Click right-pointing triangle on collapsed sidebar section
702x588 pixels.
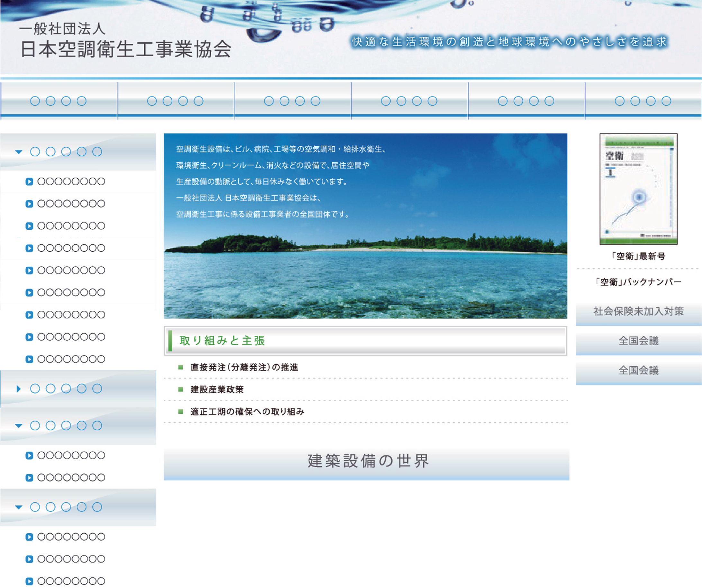coord(19,389)
